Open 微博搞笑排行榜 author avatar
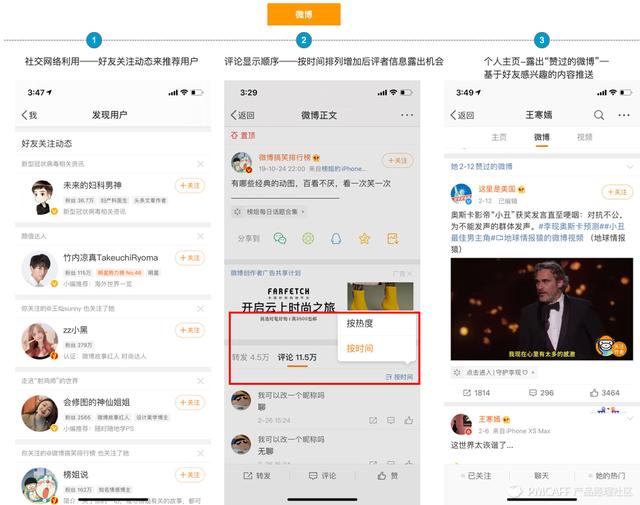 pyautogui.click(x=241, y=163)
